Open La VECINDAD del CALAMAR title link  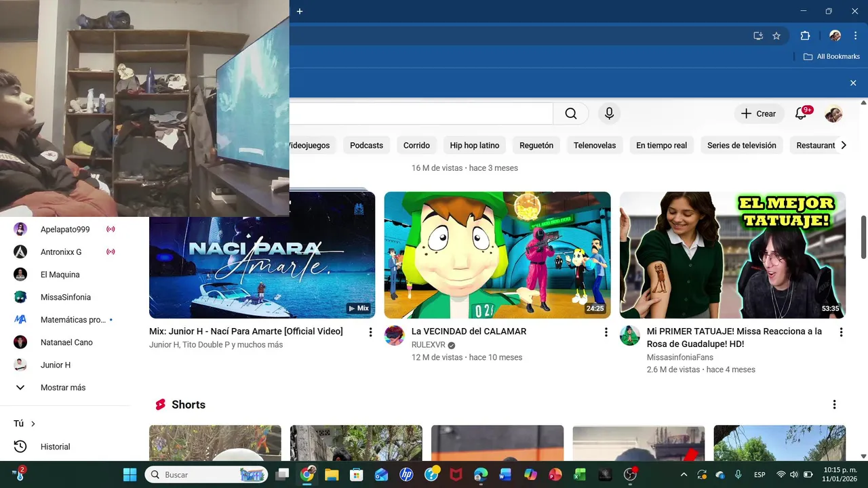tap(469, 331)
